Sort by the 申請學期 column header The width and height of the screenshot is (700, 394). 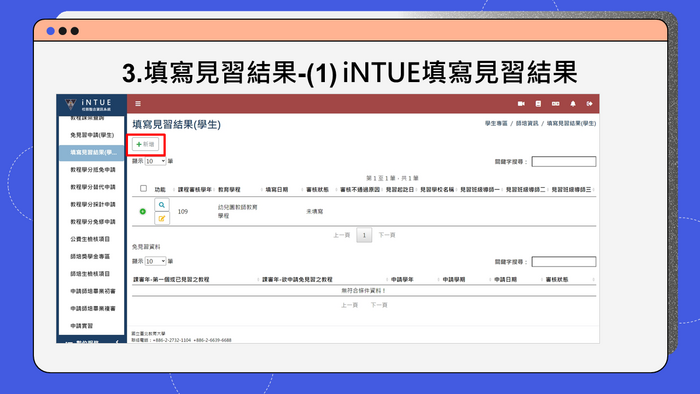[454, 280]
